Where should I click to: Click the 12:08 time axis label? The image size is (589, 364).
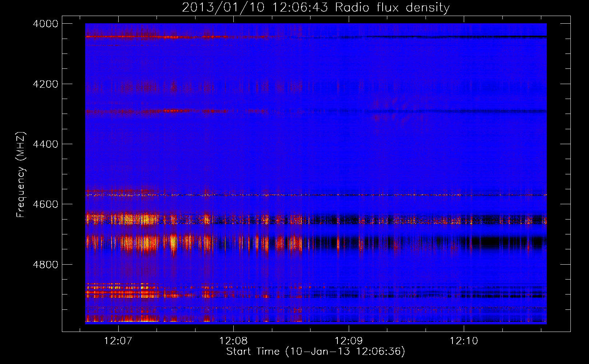point(233,341)
